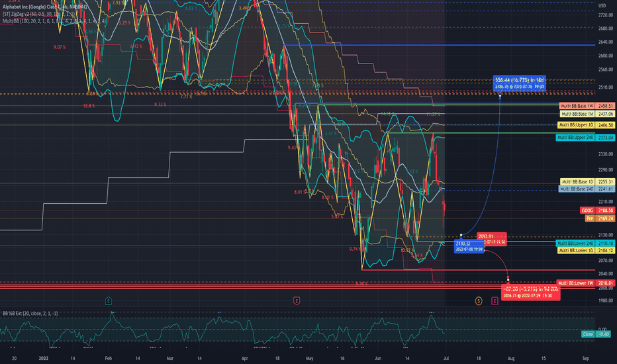Click the May label on time axis
Screen dimensions: 617x364
tap(310, 359)
